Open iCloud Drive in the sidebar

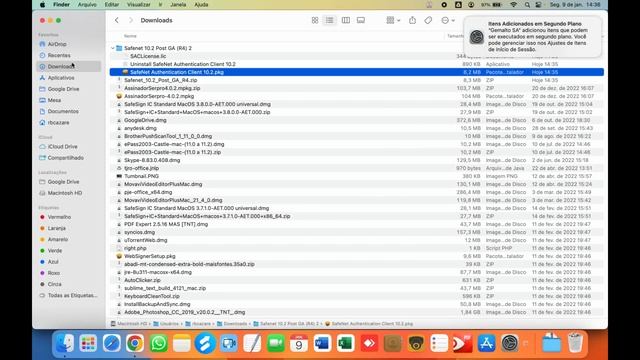pyautogui.click(x=62, y=146)
